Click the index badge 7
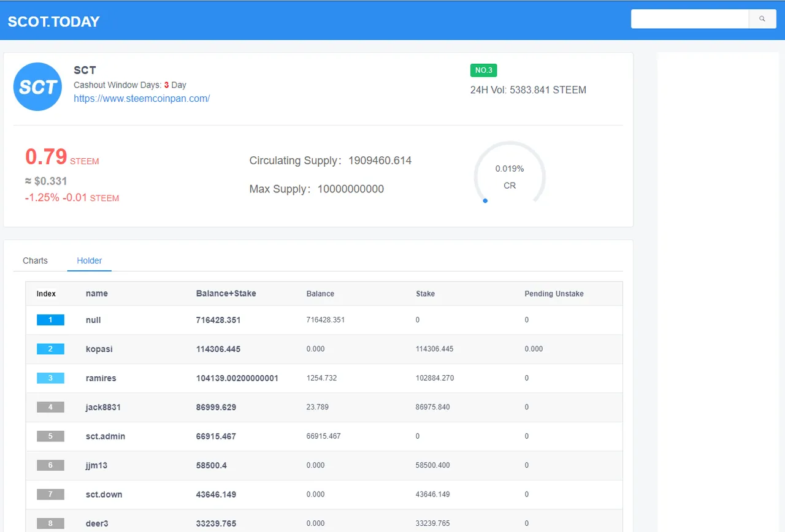785x532 pixels. coord(50,494)
